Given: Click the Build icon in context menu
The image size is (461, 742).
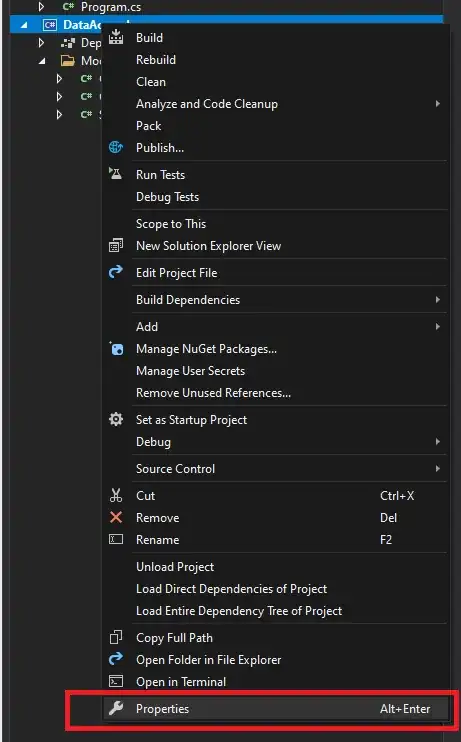Looking at the screenshot, I should 116,37.
